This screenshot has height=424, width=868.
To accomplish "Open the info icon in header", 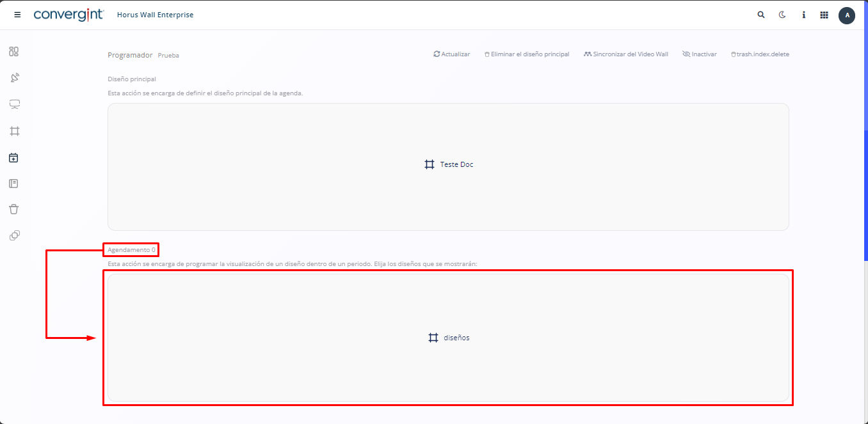I will pos(803,15).
